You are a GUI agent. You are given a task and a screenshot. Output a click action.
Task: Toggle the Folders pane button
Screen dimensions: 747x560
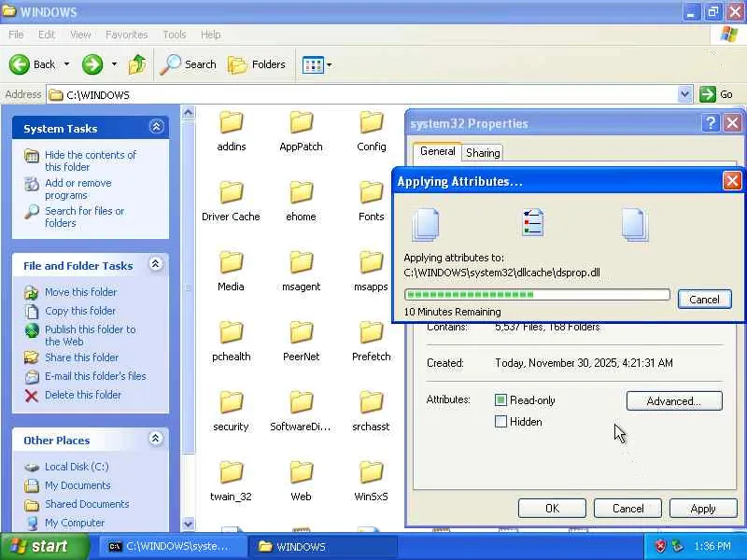pos(257,64)
